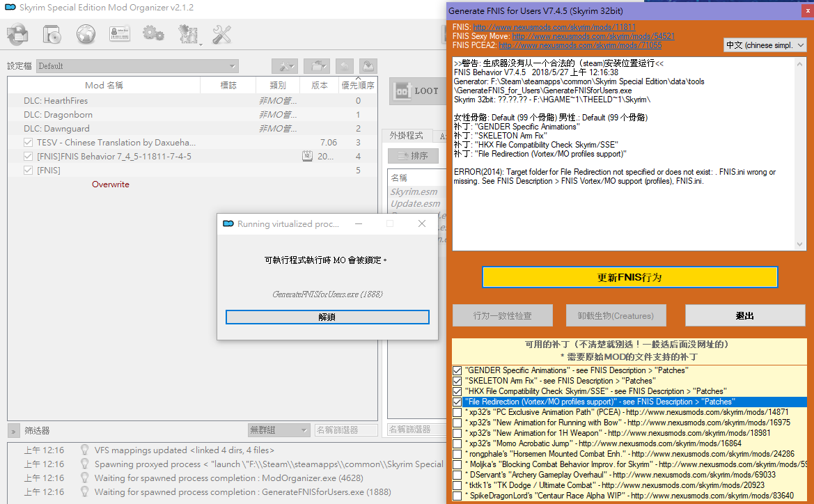Open the Default profile dropdown
The image size is (814, 504).
pos(138,66)
